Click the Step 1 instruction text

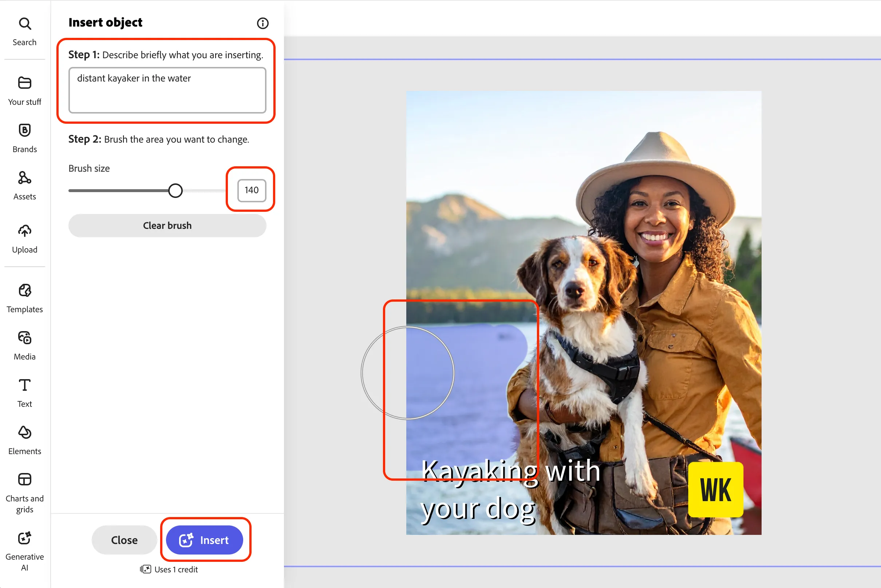click(x=166, y=55)
